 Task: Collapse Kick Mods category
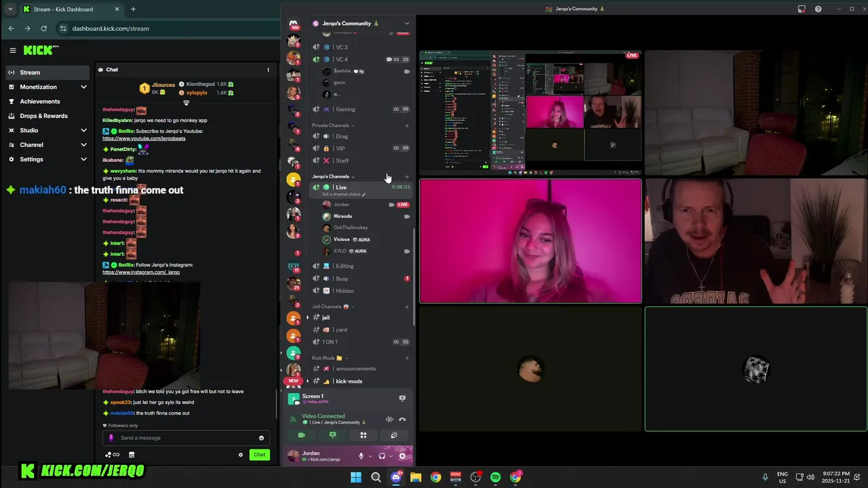click(329, 358)
